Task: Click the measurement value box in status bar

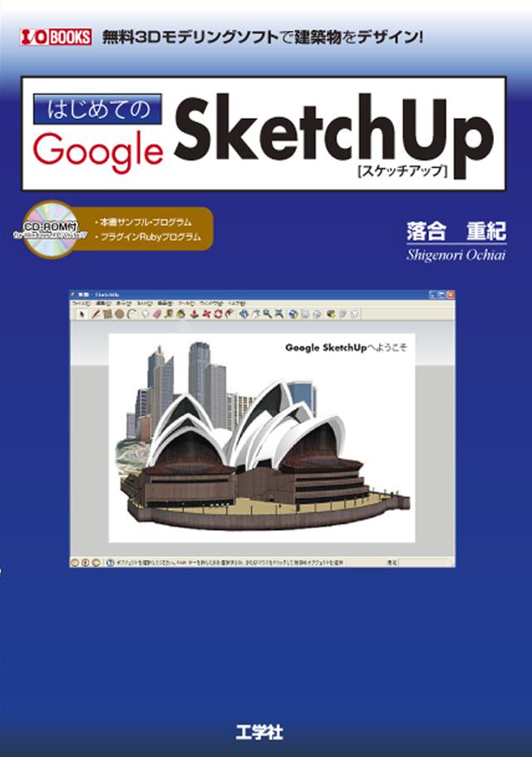Action: point(426,562)
